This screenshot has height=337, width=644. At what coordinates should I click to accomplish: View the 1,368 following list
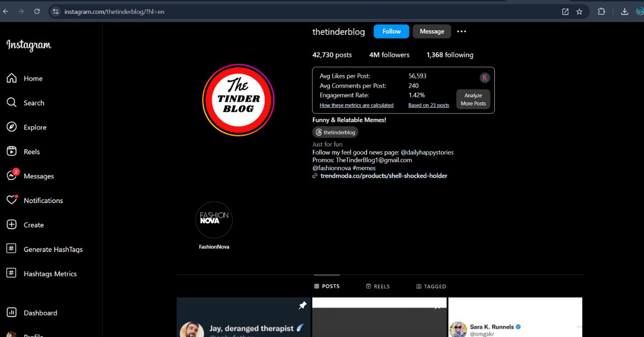[x=450, y=55]
